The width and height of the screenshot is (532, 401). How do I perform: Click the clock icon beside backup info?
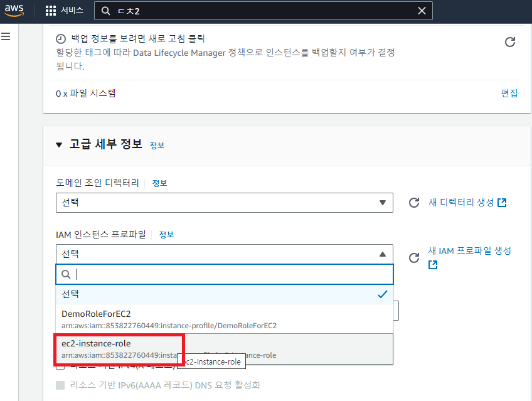(61, 39)
